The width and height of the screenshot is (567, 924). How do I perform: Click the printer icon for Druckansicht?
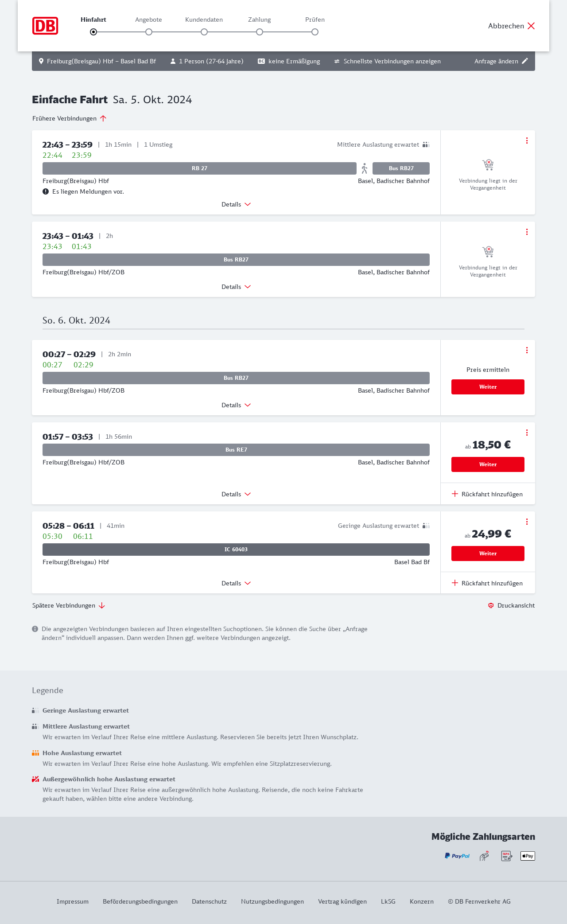coord(491,606)
